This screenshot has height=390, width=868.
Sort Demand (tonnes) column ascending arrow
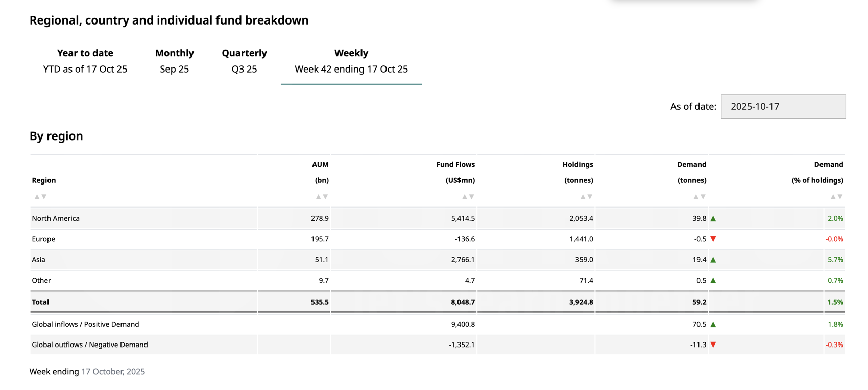tap(696, 197)
